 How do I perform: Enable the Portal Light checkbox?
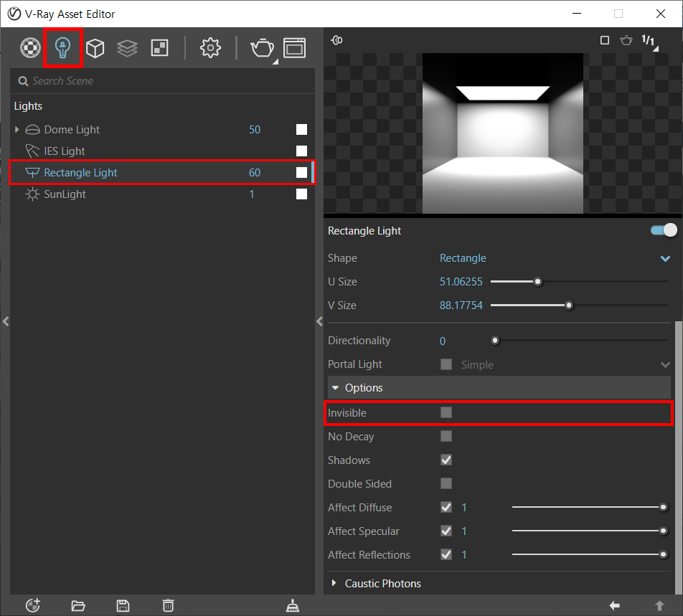click(x=446, y=364)
